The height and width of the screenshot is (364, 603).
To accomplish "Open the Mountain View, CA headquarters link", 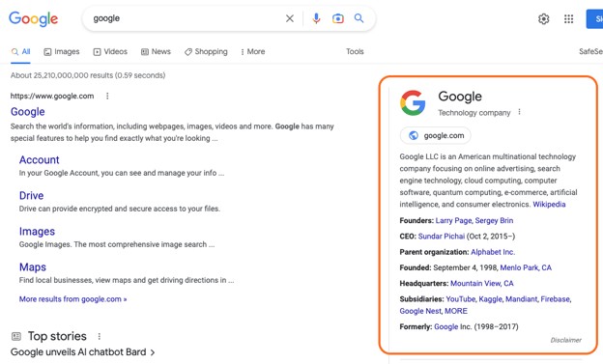I will click(x=482, y=284).
